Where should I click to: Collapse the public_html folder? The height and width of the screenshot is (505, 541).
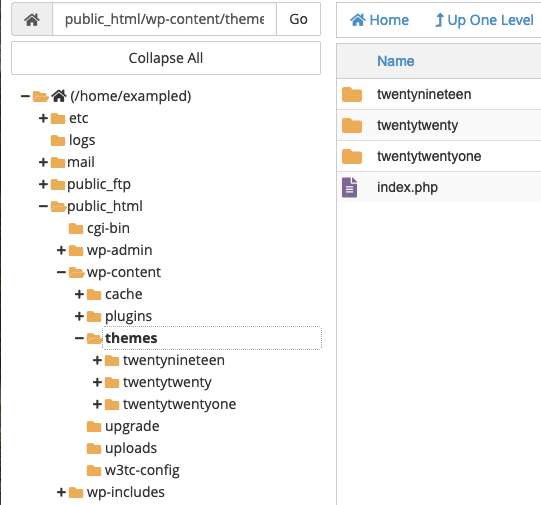(43, 206)
